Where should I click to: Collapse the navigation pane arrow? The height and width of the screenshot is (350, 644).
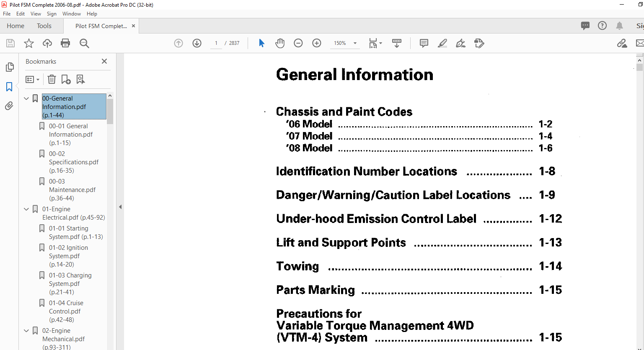[x=120, y=207]
